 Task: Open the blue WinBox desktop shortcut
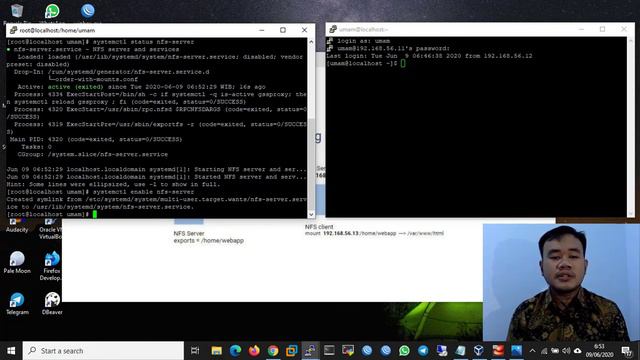pyautogui.click(x=88, y=11)
